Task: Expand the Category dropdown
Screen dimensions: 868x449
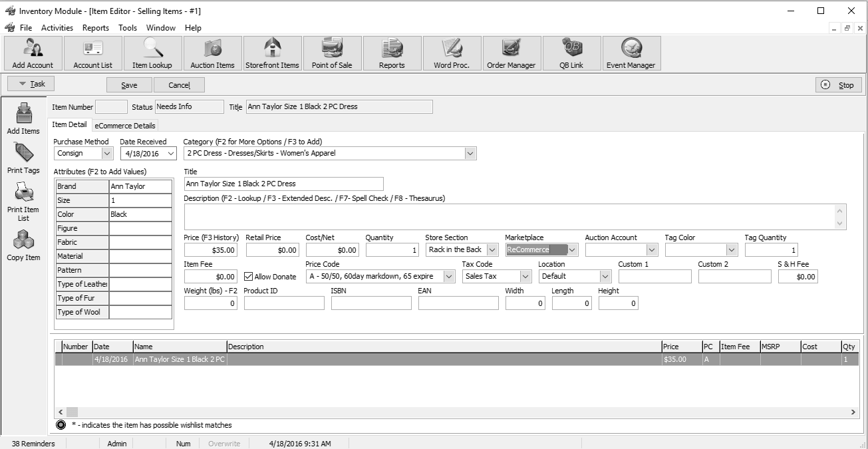Action: click(470, 154)
